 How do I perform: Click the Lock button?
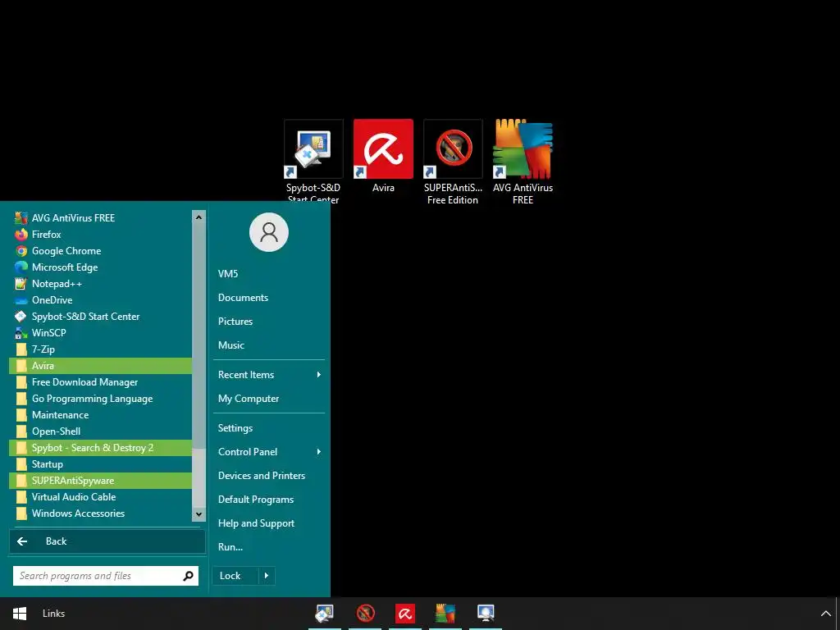pyautogui.click(x=235, y=576)
